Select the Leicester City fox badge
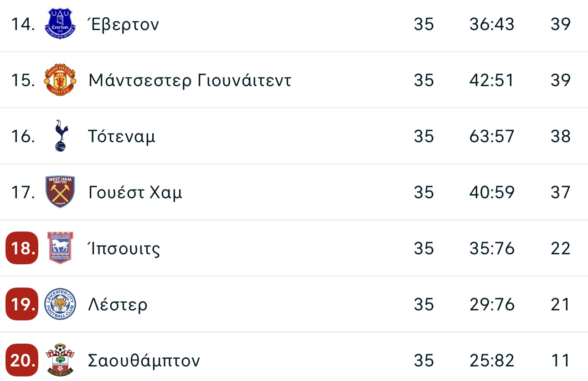This screenshot has height=381, width=588. click(60, 304)
